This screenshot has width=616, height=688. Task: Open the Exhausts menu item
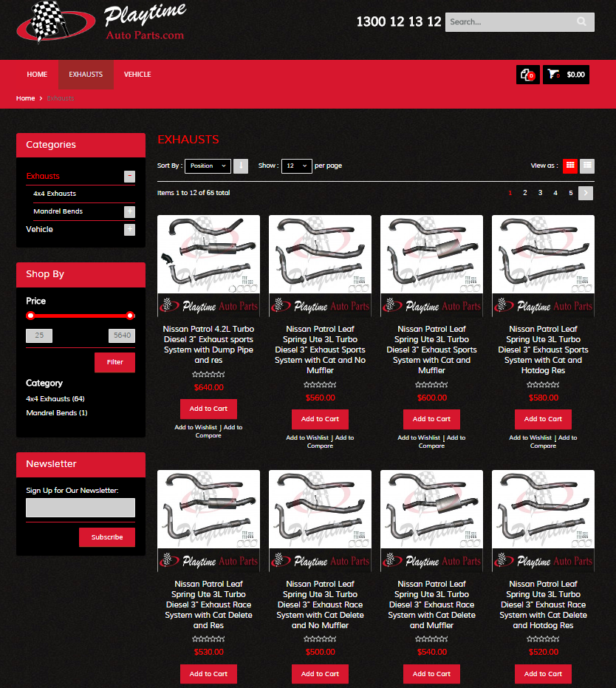click(x=86, y=75)
